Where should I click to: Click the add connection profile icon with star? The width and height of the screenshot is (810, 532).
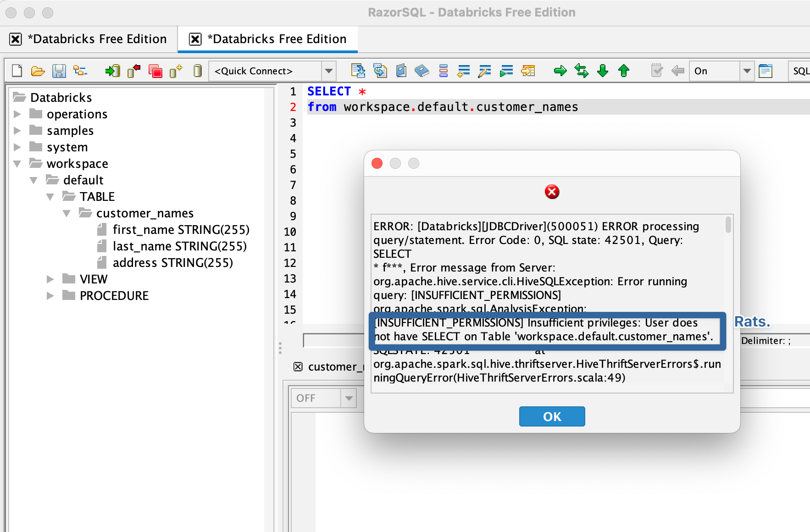(x=176, y=71)
